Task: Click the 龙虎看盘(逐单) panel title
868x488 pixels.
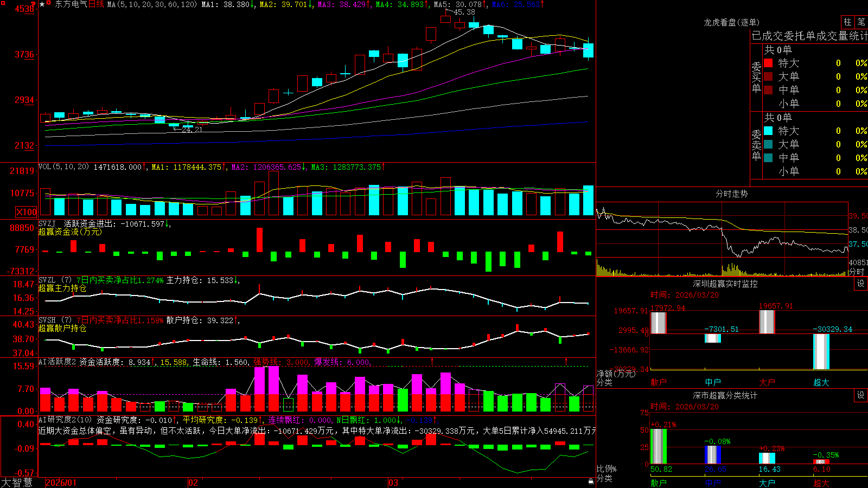Action: (732, 22)
